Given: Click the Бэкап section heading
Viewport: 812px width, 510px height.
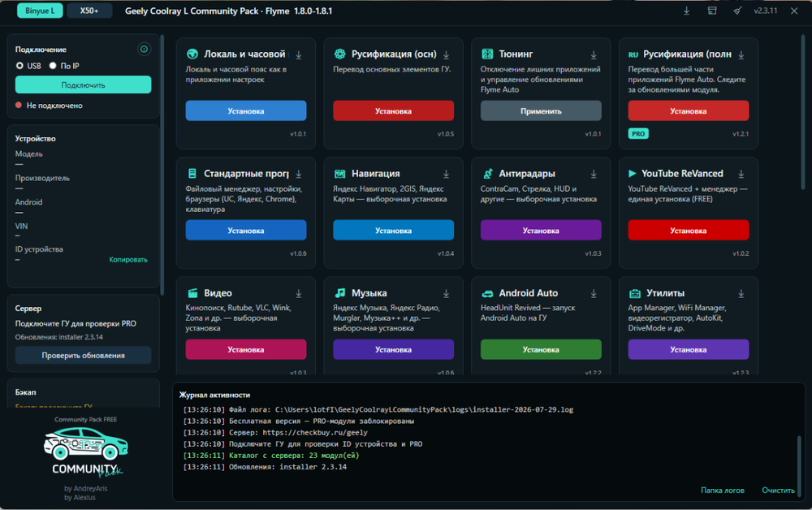Looking at the screenshot, I should point(25,392).
